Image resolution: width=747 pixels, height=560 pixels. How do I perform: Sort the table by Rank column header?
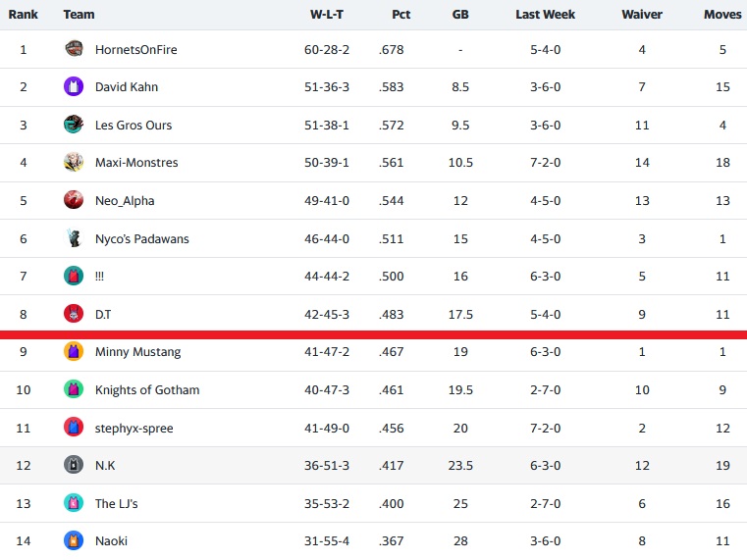[x=23, y=15]
